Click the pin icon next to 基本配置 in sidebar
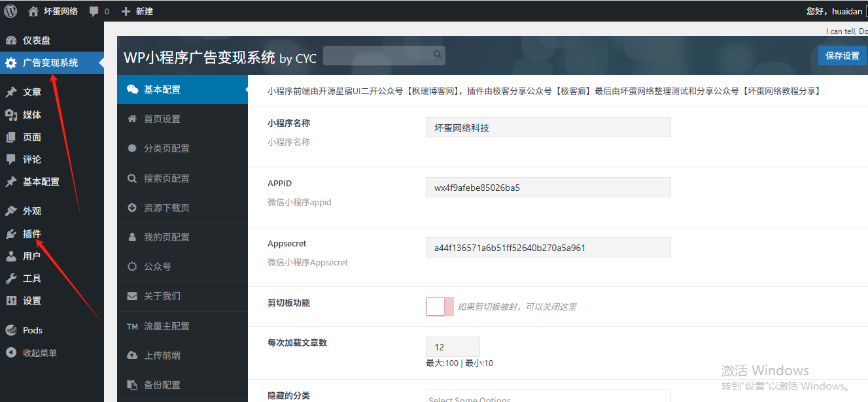Image resolution: width=868 pixels, height=402 pixels. [x=10, y=181]
